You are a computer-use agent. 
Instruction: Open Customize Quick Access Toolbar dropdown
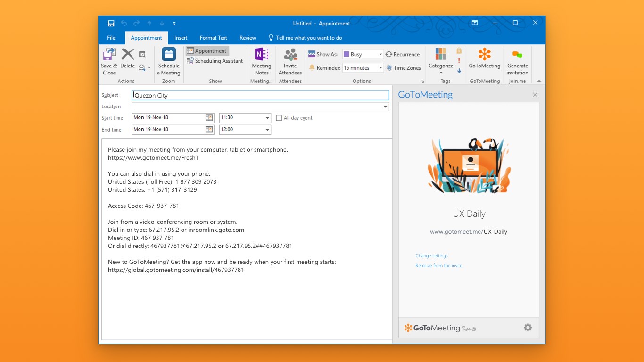point(174,23)
